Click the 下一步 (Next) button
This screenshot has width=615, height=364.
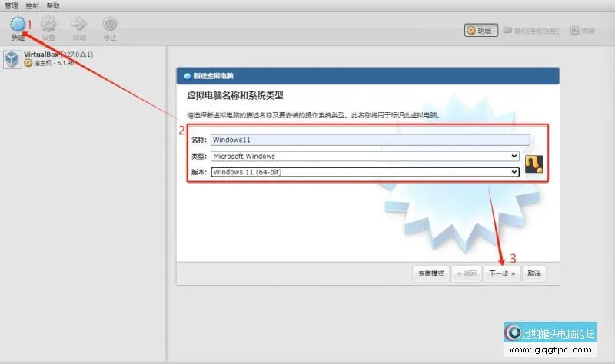coord(503,273)
